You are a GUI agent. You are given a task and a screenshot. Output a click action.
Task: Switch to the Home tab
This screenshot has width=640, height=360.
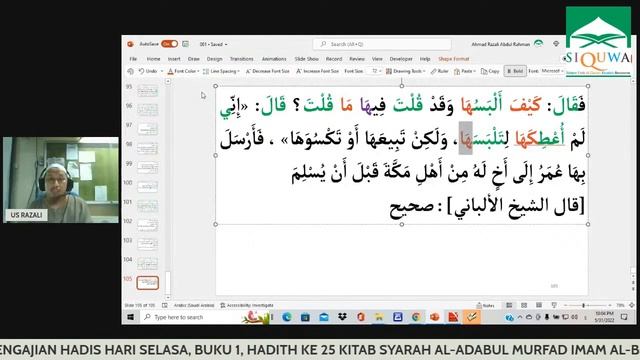[x=153, y=59]
